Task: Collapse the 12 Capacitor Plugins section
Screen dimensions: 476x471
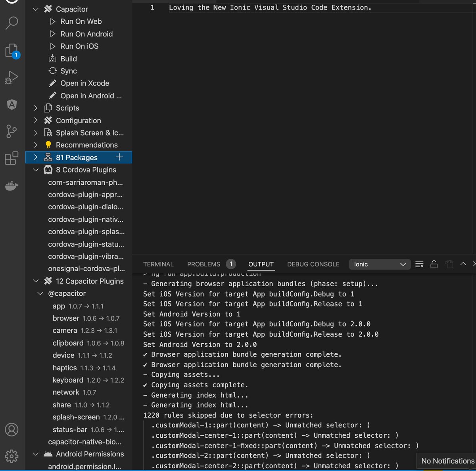Action: click(36, 281)
